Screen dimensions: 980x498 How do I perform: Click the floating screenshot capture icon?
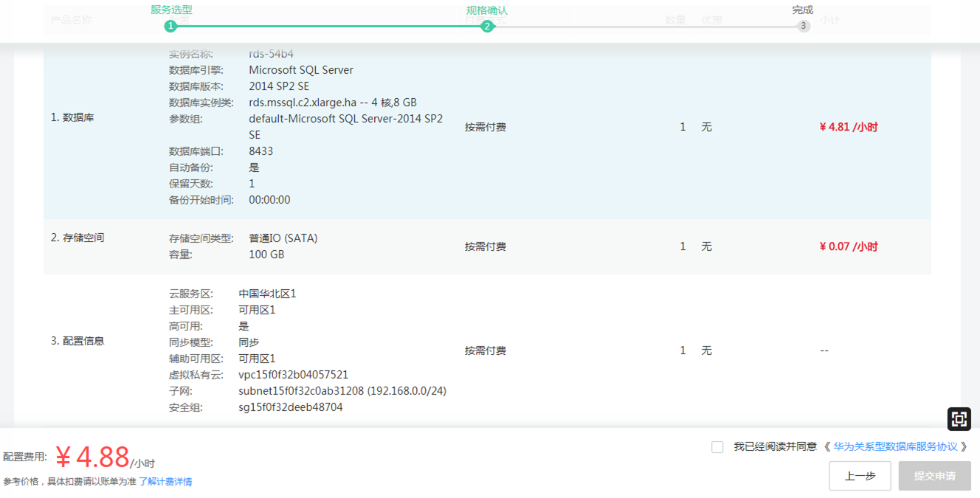click(x=959, y=419)
